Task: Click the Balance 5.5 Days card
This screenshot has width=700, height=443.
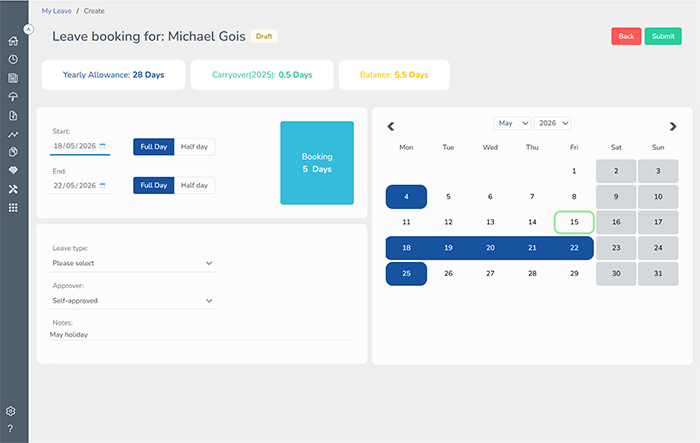Action: tap(394, 75)
